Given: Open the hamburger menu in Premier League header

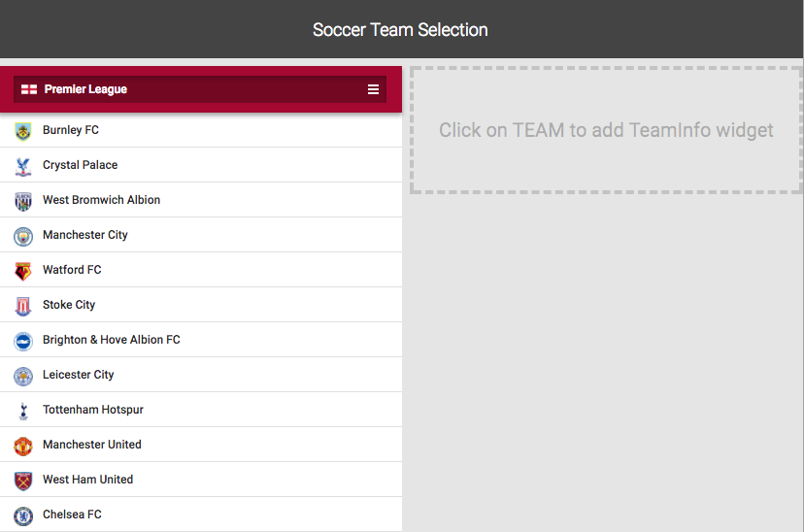Looking at the screenshot, I should [373, 89].
